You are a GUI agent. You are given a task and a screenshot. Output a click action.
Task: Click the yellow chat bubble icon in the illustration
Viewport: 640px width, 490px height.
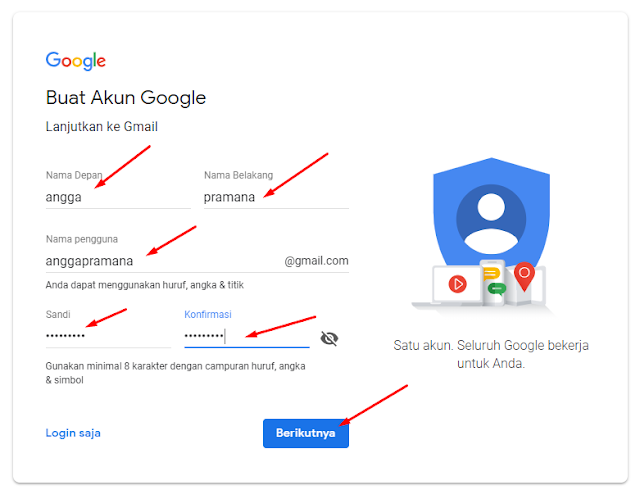(x=491, y=273)
